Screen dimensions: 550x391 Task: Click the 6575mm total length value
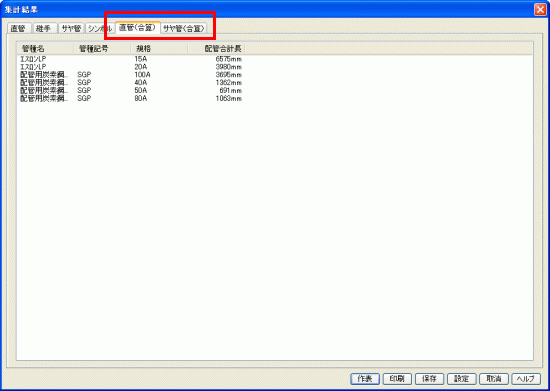[229, 59]
